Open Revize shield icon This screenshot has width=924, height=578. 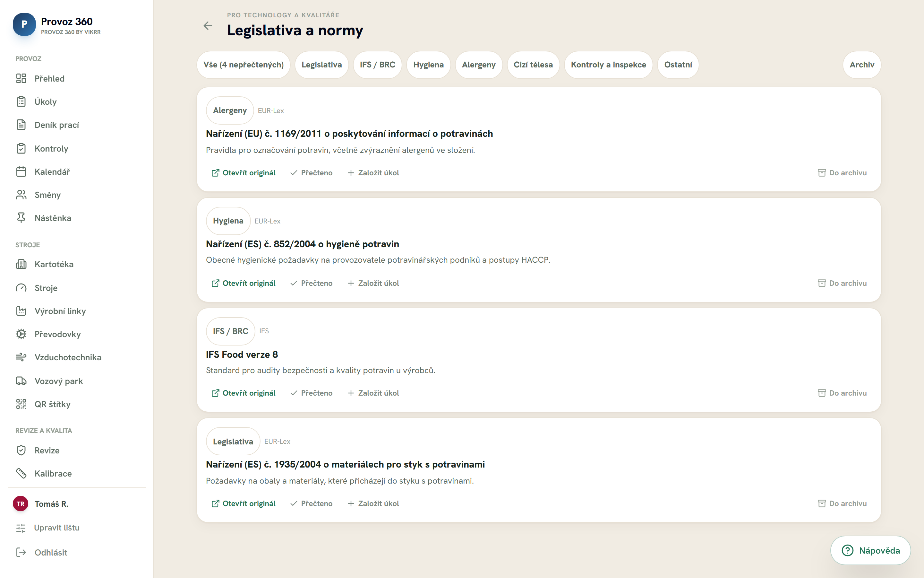pyautogui.click(x=21, y=450)
